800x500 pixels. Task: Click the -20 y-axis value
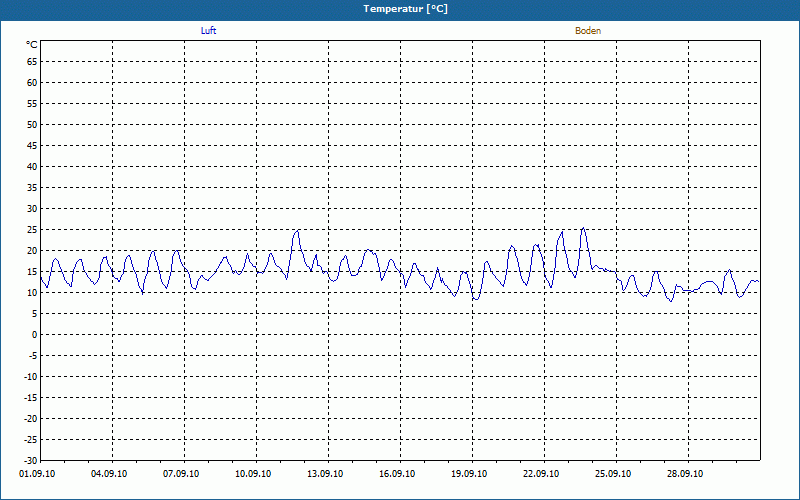pos(31,418)
